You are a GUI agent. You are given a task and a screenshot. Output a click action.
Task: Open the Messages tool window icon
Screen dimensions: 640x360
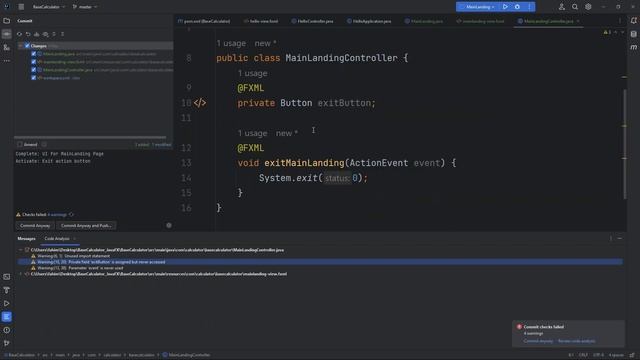pos(7,317)
